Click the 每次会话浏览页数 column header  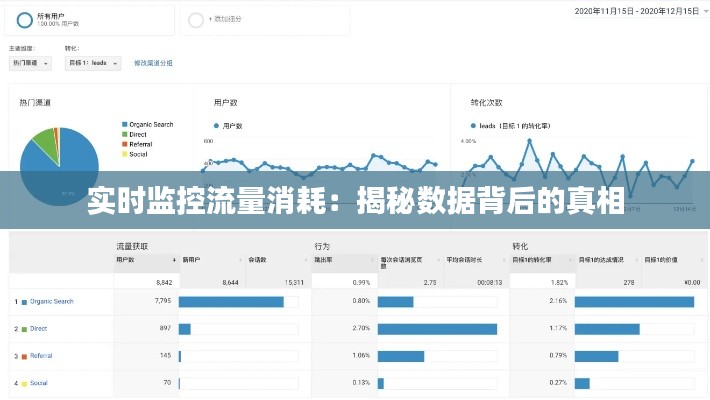402,262
